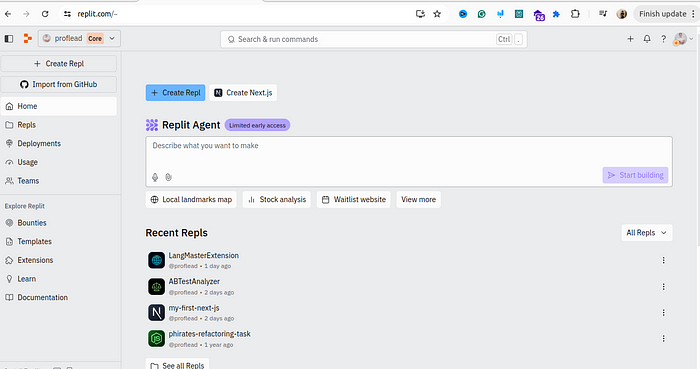Screen dimensions: 700x369
Task: Click the phirates-refactoring-task Node.js icon
Action: pos(156,339)
